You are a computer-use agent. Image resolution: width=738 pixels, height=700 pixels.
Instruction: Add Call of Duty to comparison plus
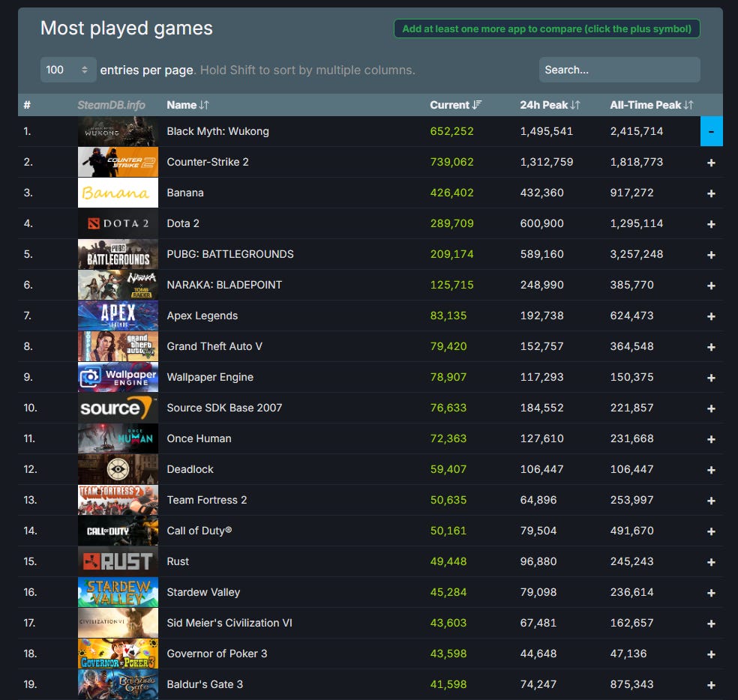(711, 531)
